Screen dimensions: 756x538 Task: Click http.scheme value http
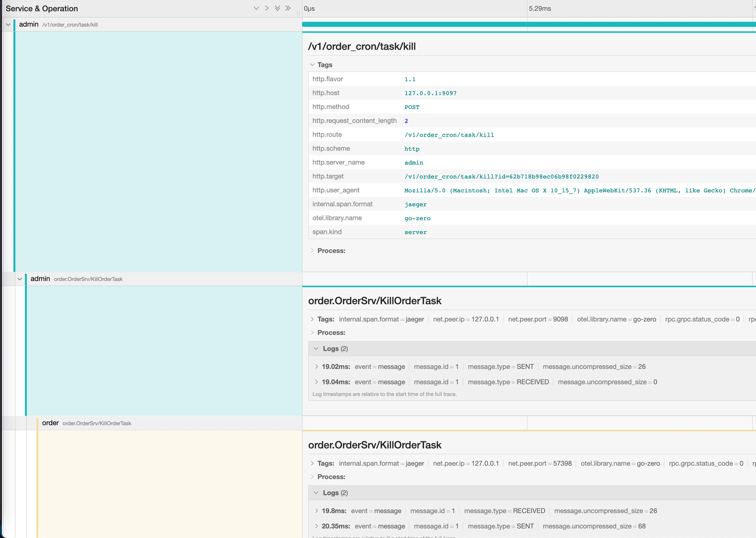(412, 149)
